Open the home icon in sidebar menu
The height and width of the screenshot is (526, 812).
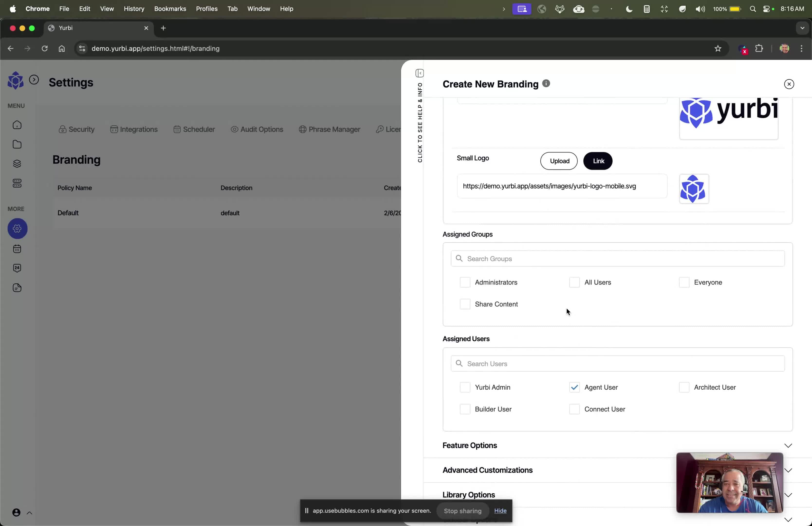point(17,125)
